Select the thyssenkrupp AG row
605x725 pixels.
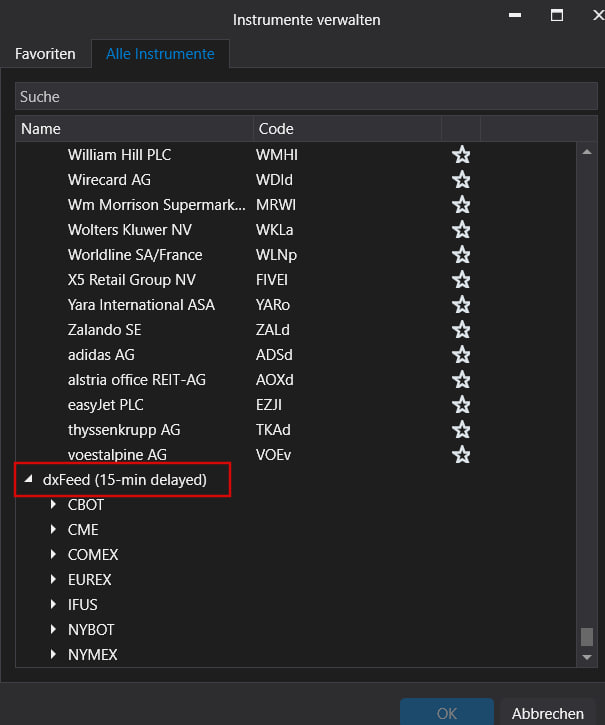[x=296, y=430]
